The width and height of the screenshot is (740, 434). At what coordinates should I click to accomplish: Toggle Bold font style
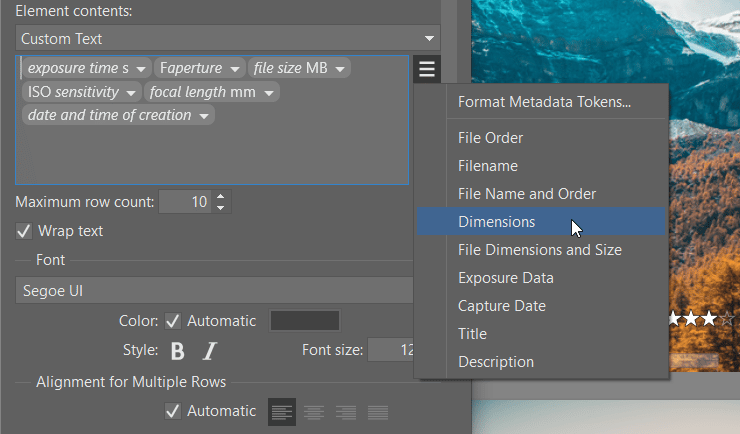pyautogui.click(x=178, y=350)
